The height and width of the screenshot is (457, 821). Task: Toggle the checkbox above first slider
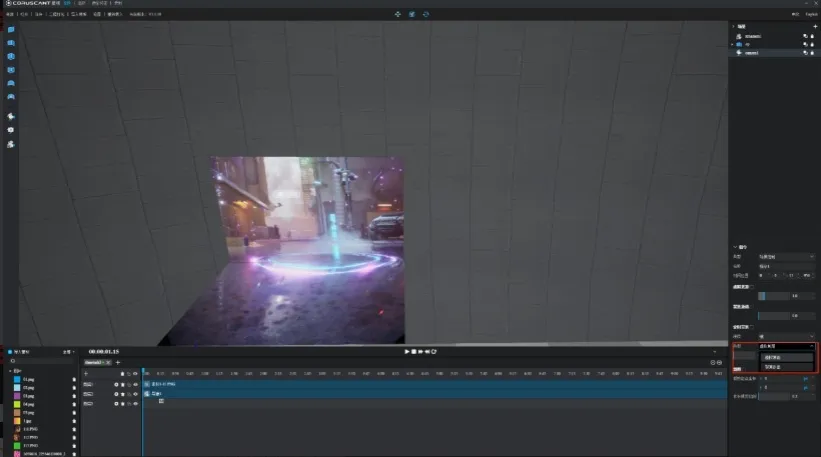[x=753, y=287]
